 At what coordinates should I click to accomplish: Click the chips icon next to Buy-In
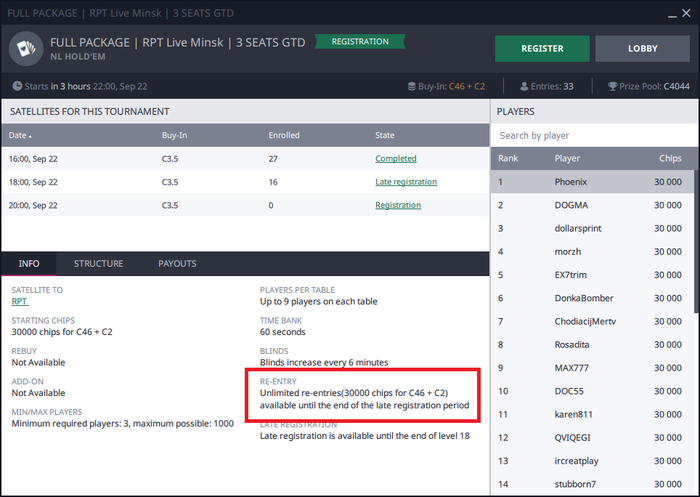click(411, 87)
